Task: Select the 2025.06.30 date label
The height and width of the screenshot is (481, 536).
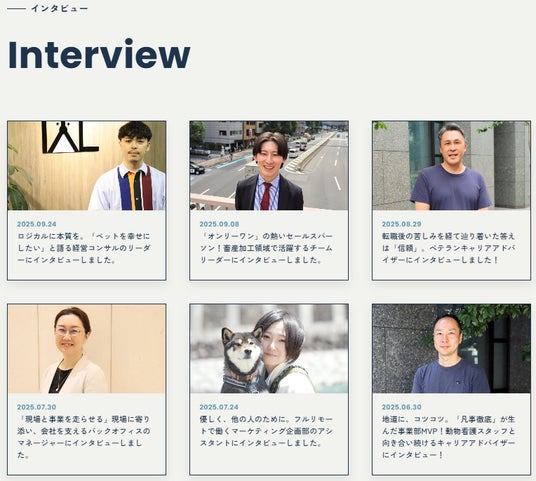Action: click(x=402, y=407)
